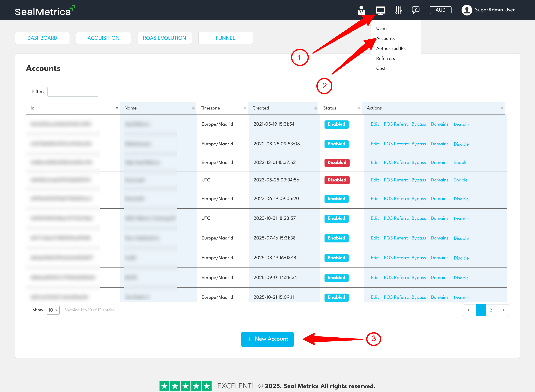
Task: Open the Show entries dropdown
Action: 52,310
